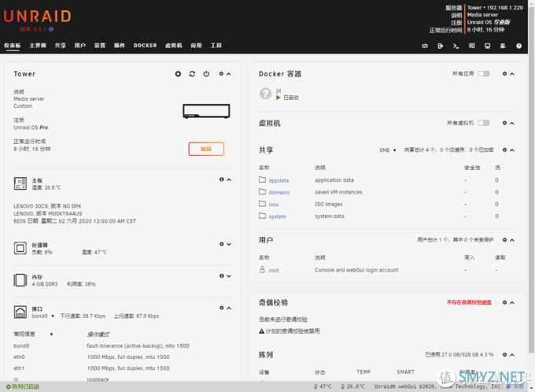This screenshot has width=535, height=392.
Task: Click the logout icon in top navigation
Action: (440, 46)
